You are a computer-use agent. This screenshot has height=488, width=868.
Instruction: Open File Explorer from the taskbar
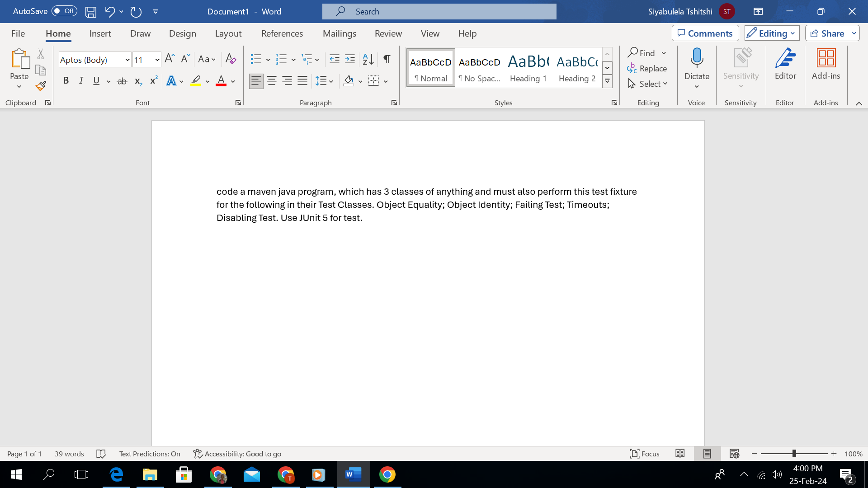pyautogui.click(x=150, y=474)
